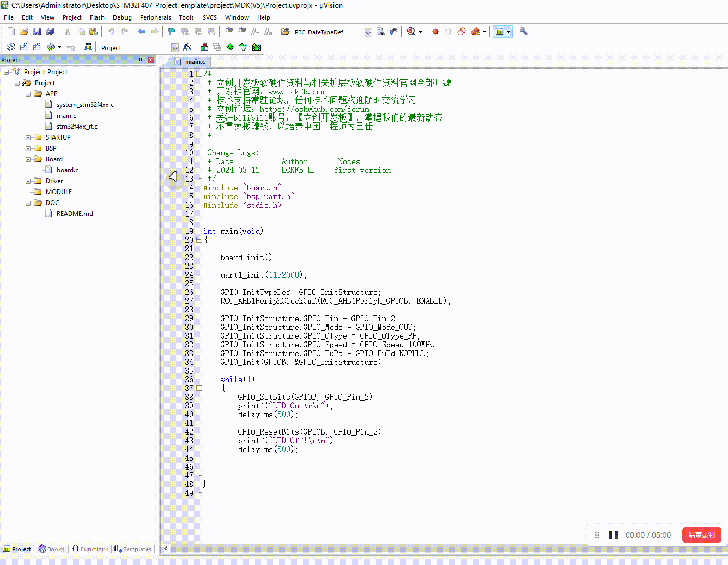
Task: Open Options for Target magic wand icon
Action: (187, 47)
